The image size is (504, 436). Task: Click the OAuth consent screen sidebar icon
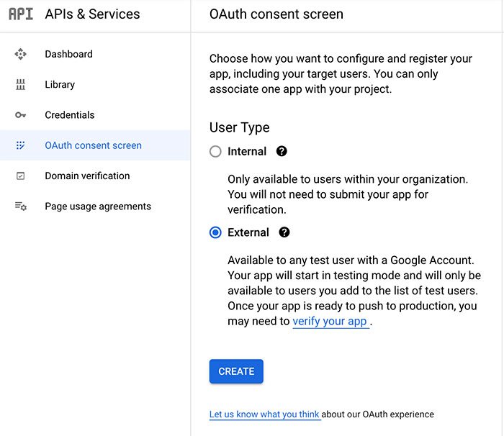pyautogui.click(x=21, y=145)
